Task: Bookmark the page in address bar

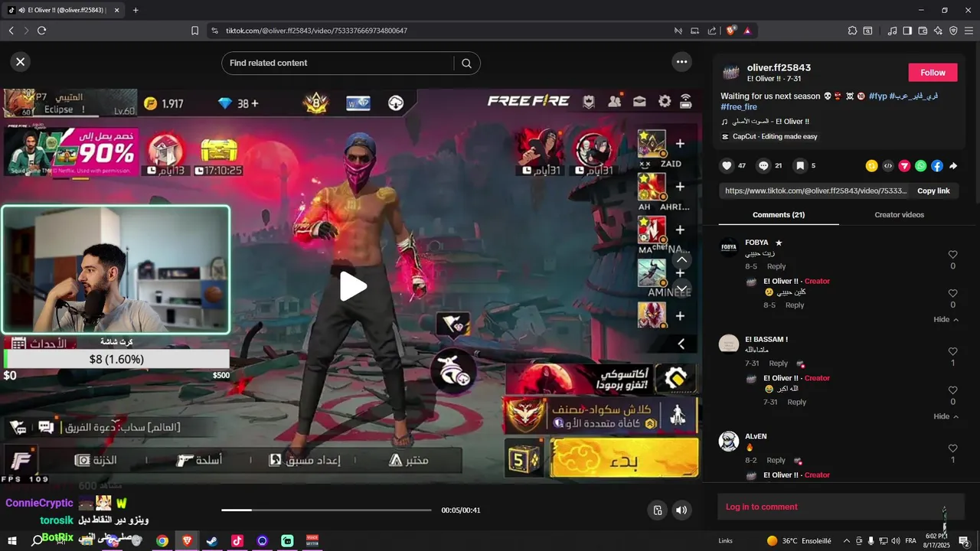Action: [194, 31]
